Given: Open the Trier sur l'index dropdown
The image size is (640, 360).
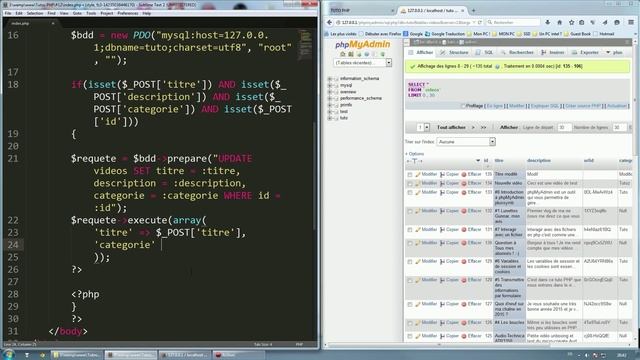Looking at the screenshot, I should [x=466, y=142].
